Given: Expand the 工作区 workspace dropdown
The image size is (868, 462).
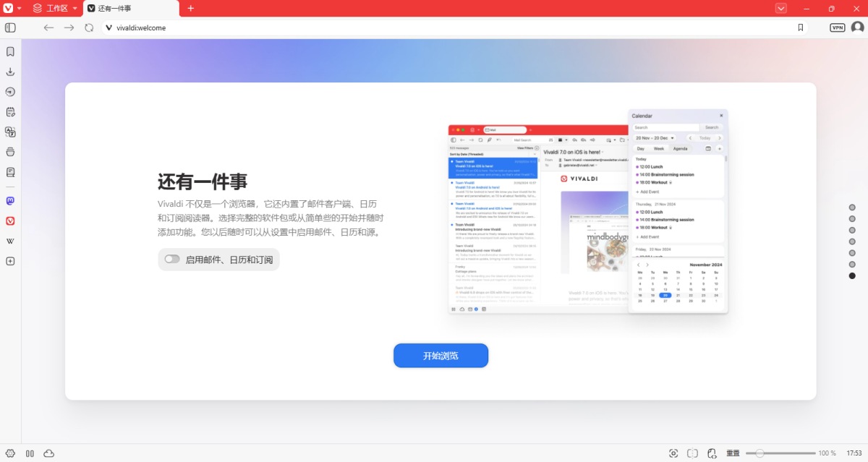Looking at the screenshot, I should click(75, 8).
